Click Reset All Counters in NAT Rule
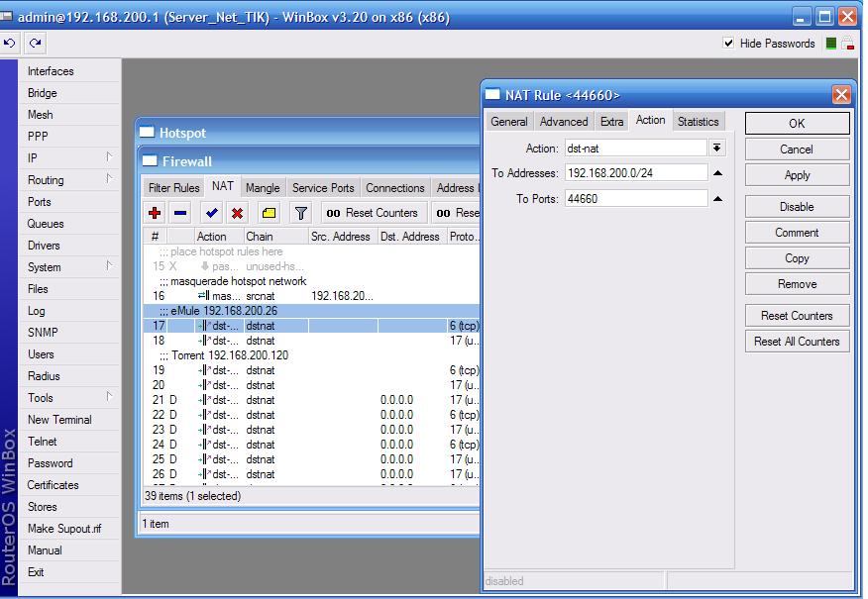Image resolution: width=868 pixels, height=599 pixels. pos(797,342)
